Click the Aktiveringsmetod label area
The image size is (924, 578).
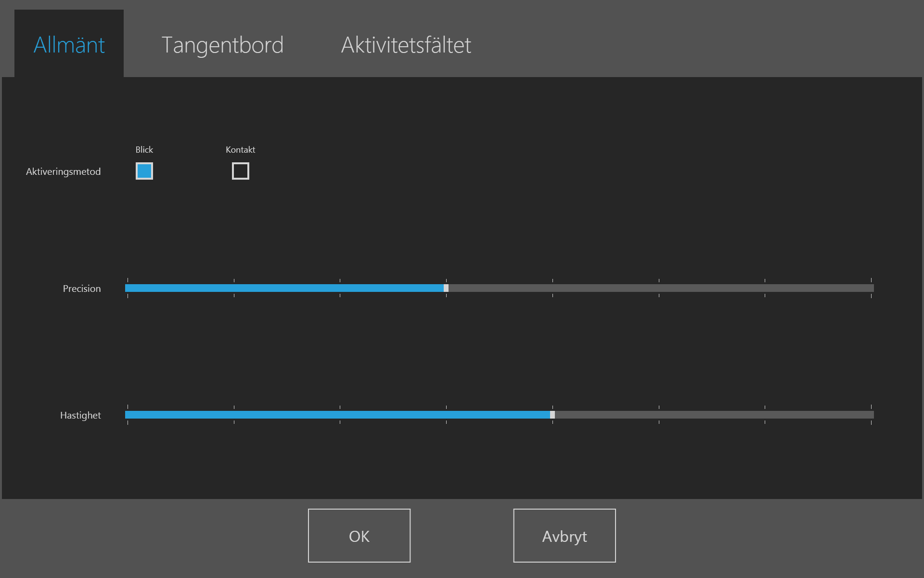point(63,172)
